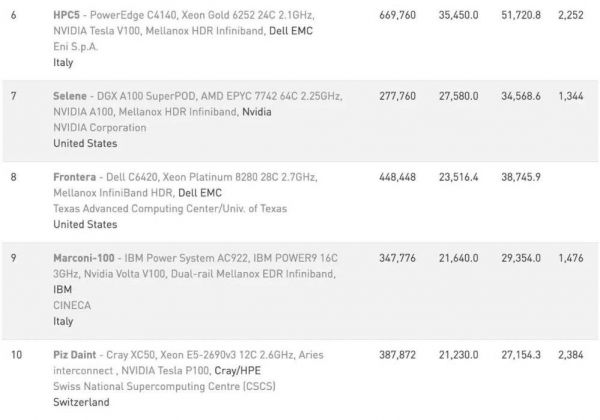600x420 pixels.
Task: Click the Eni S.p.A. site name
Action: pos(75,47)
